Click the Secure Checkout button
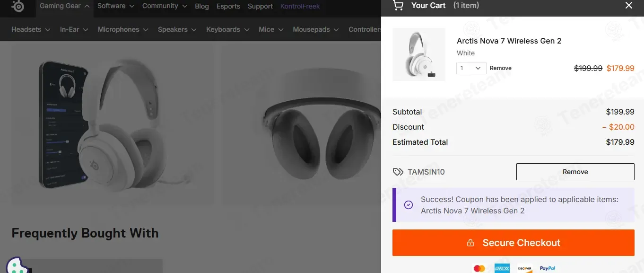Image resolution: width=644 pixels, height=273 pixels. (x=513, y=243)
